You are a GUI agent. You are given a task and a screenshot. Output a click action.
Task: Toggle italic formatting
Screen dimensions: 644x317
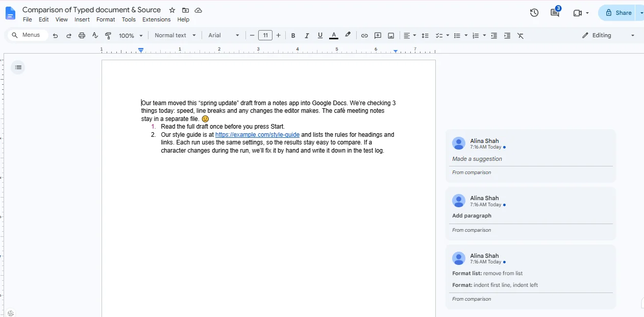click(x=307, y=36)
